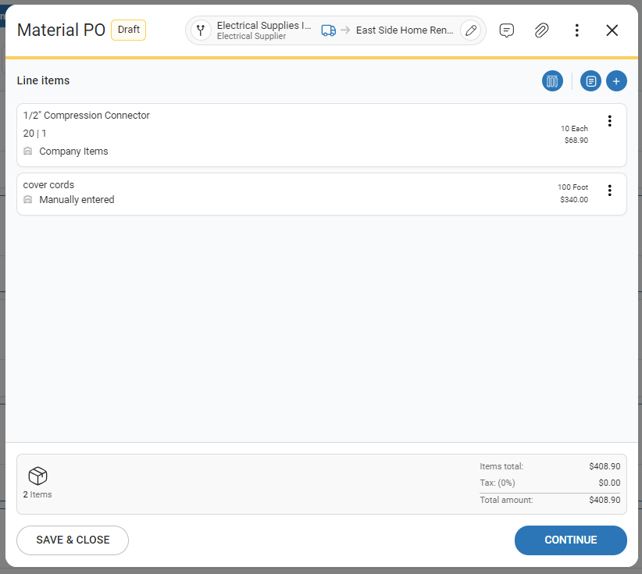Image resolution: width=642 pixels, height=574 pixels.
Task: Click the 2 Items count label
Action: 37,495
